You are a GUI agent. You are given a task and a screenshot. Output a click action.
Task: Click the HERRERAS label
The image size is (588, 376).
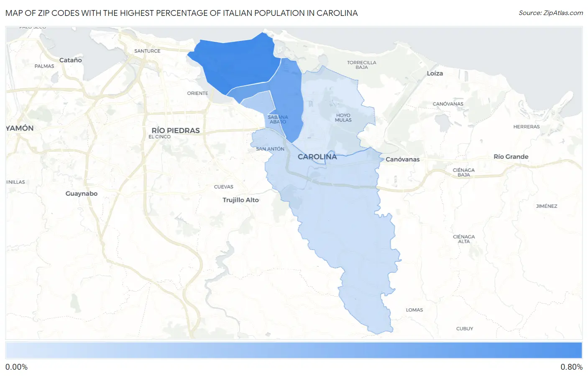(527, 127)
